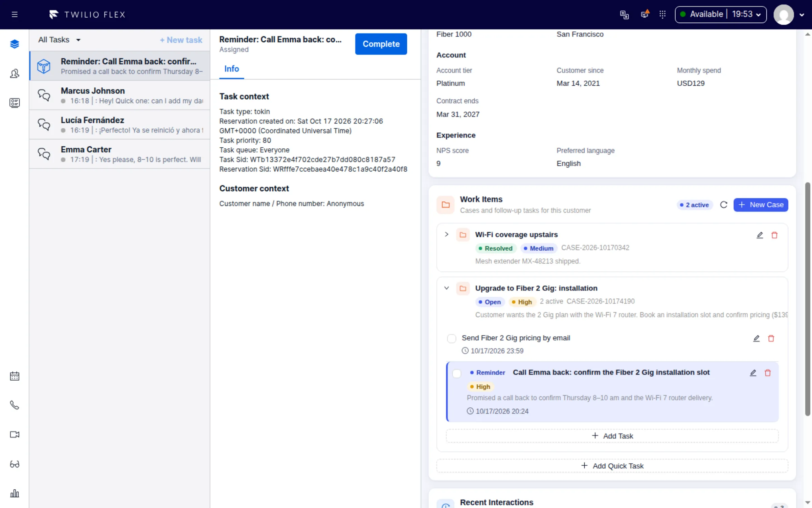Delete the Send Fiber 2 Gig pricing task
The image size is (812, 508).
tap(771, 338)
